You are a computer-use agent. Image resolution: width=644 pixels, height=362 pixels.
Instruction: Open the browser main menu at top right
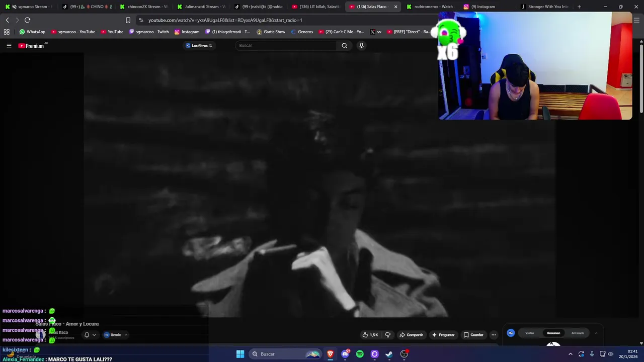pos(636,20)
